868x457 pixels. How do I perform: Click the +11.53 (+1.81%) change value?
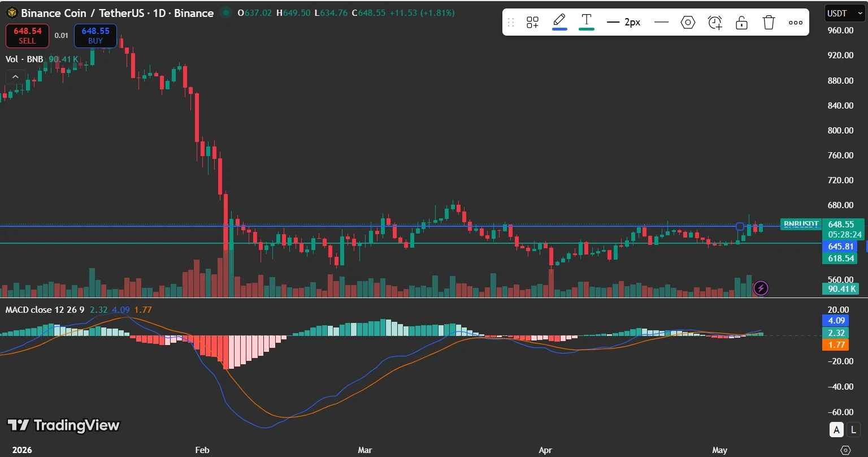click(x=422, y=12)
